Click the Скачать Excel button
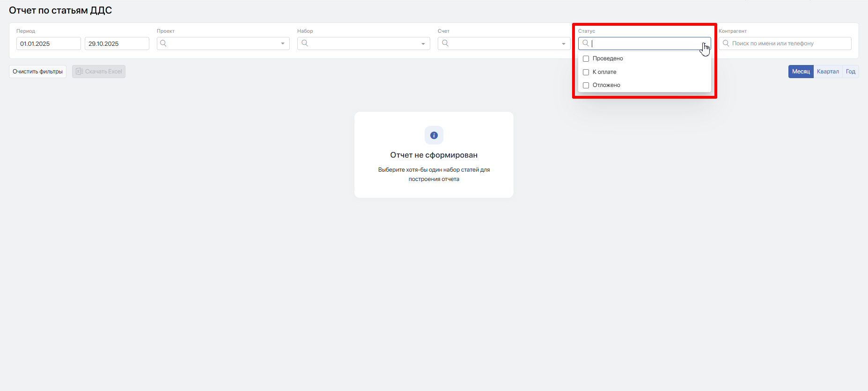The width and height of the screenshot is (868, 391). click(x=99, y=72)
